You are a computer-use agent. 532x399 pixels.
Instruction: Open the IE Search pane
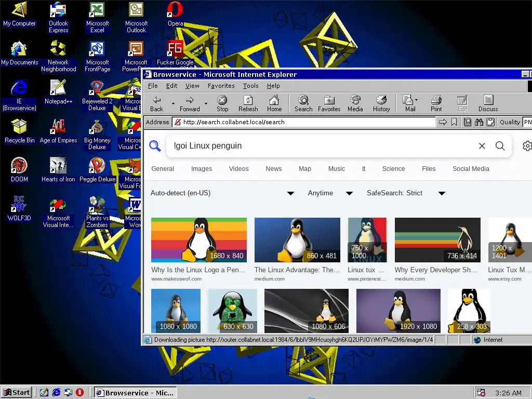(x=303, y=104)
